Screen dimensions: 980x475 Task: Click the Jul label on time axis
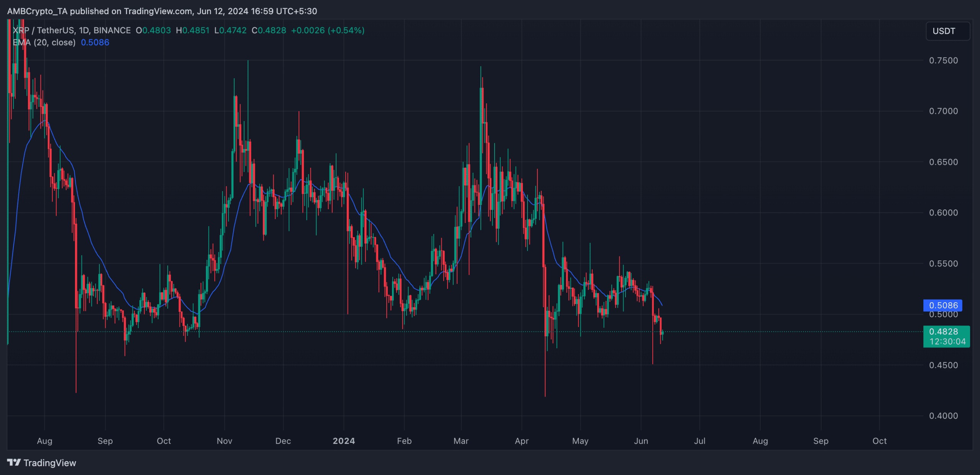click(700, 441)
